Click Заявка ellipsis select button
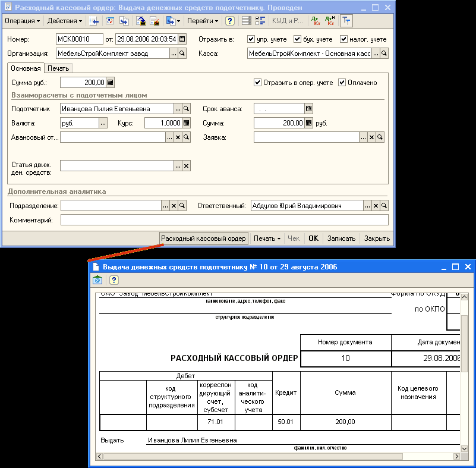 click(x=363, y=137)
